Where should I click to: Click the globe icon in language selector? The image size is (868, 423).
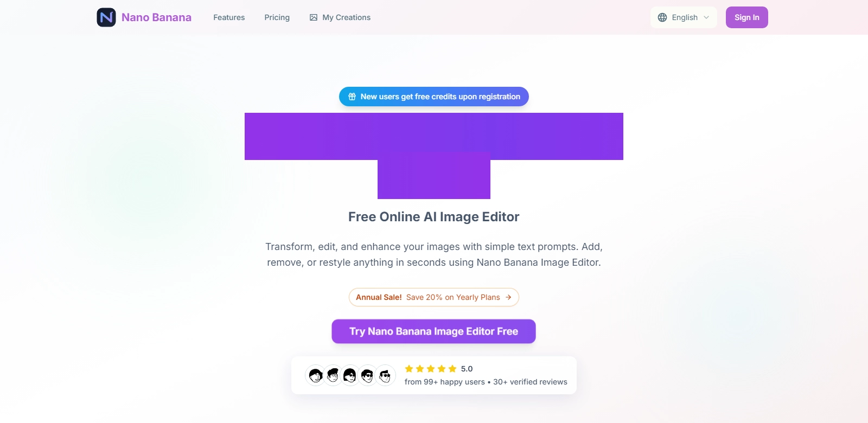(x=662, y=17)
